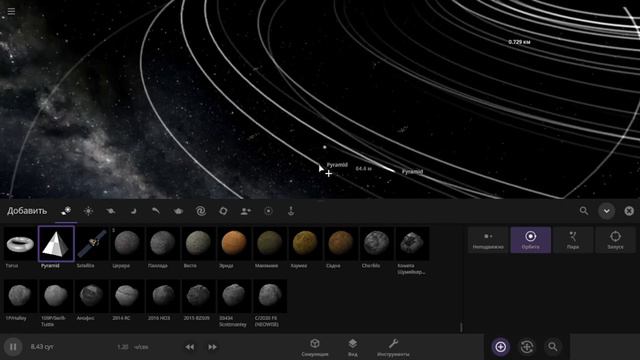The height and width of the screenshot is (360, 640).
Task: Toggle the Add object plus button
Action: tap(500, 347)
